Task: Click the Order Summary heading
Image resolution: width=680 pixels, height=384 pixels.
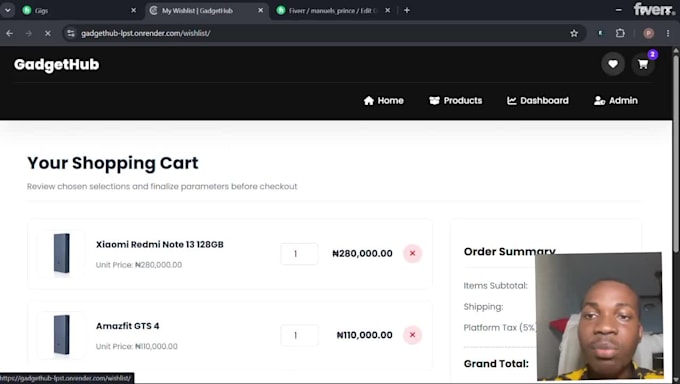Action: 510,252
